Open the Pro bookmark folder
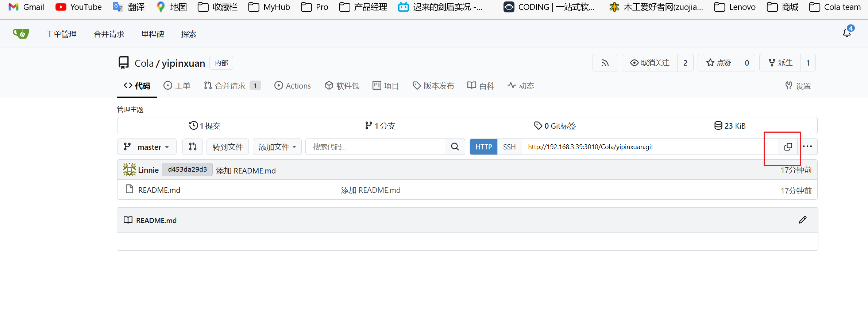 pyautogui.click(x=315, y=7)
